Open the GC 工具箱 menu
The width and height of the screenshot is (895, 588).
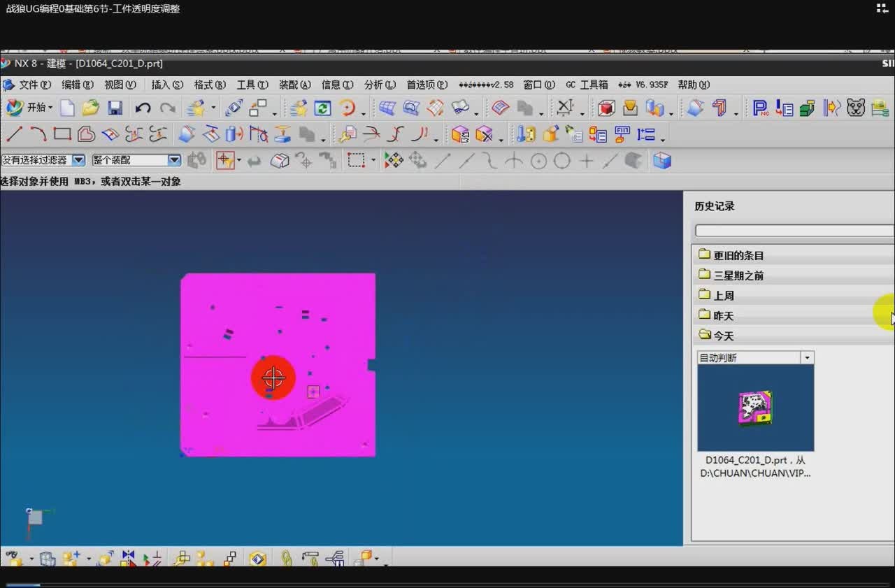(587, 85)
